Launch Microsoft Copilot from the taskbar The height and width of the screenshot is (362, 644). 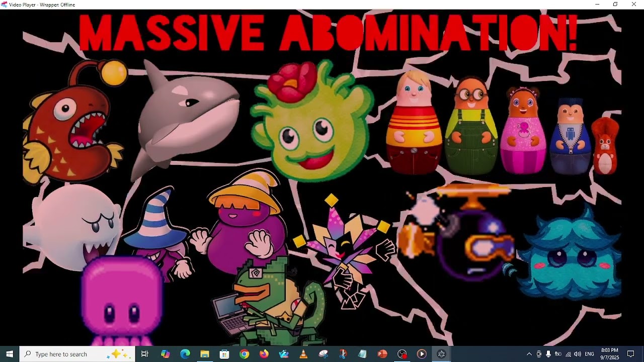pyautogui.click(x=165, y=354)
